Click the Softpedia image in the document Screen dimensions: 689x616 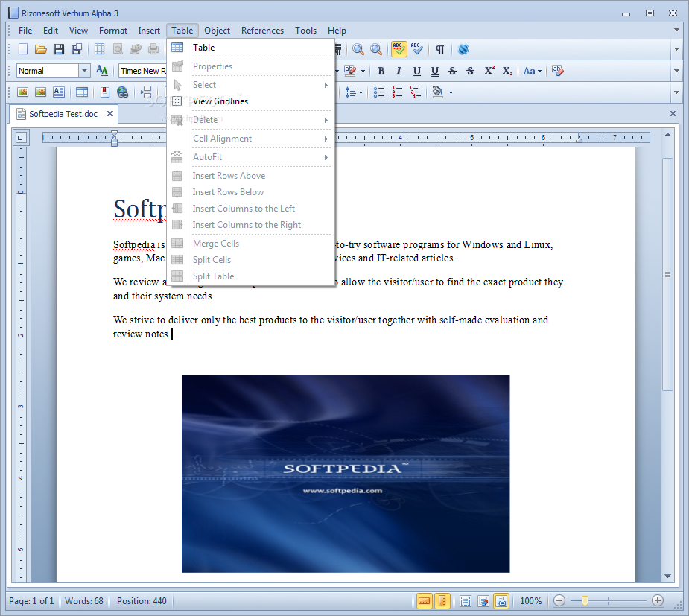(x=346, y=474)
